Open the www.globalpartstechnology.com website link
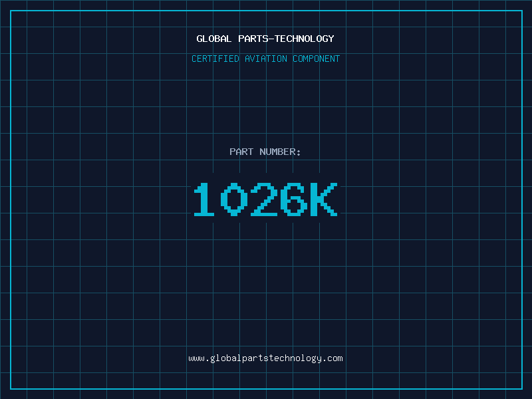The image size is (532, 399). [265, 358]
